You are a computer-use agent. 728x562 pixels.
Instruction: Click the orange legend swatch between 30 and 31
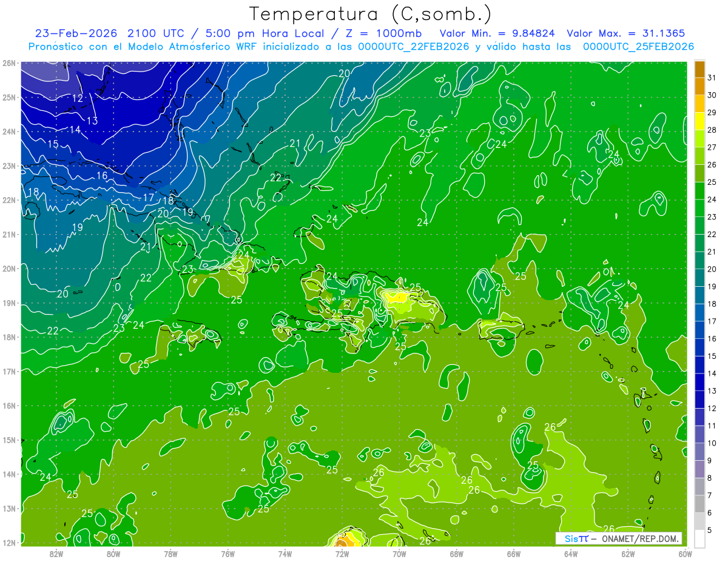click(699, 87)
